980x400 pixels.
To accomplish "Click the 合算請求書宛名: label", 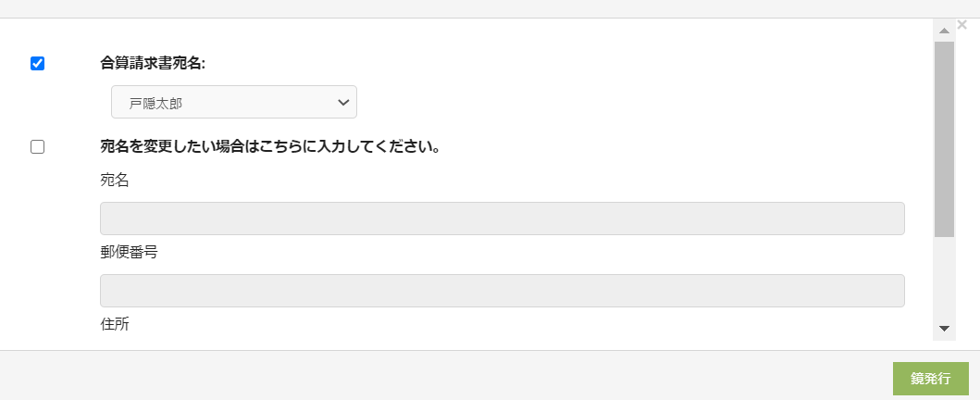I will tap(153, 64).
